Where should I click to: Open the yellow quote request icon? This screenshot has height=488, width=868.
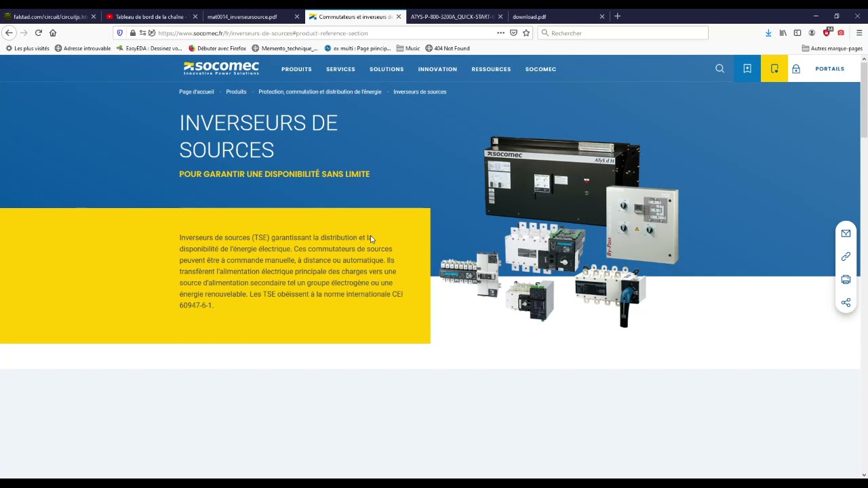pyautogui.click(x=774, y=68)
